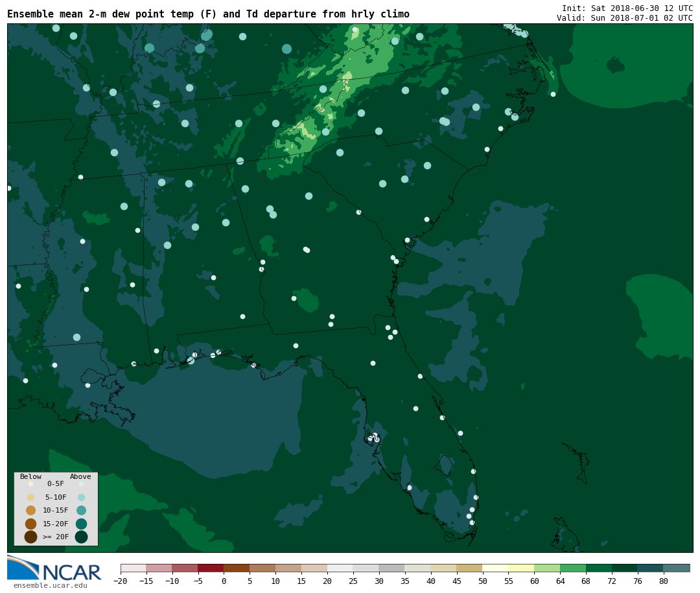Click the Above 15-20F dark teal circle

(x=81, y=524)
